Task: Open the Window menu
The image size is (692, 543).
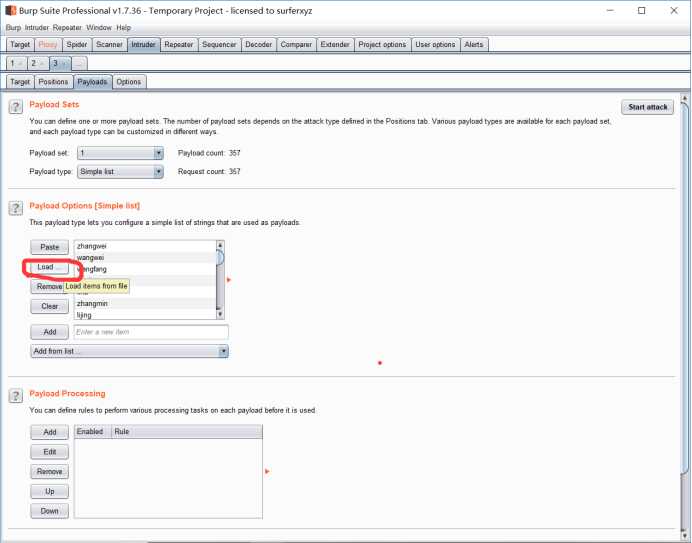Action: [x=99, y=27]
